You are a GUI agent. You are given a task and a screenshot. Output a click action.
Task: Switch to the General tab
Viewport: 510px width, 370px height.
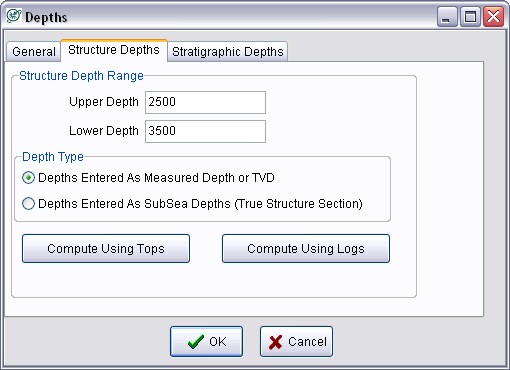coord(34,52)
